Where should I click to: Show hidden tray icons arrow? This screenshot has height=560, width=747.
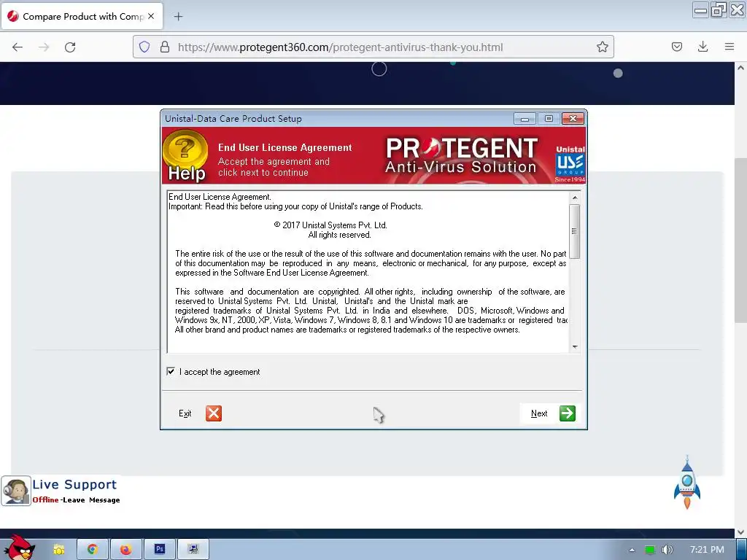[632, 550]
